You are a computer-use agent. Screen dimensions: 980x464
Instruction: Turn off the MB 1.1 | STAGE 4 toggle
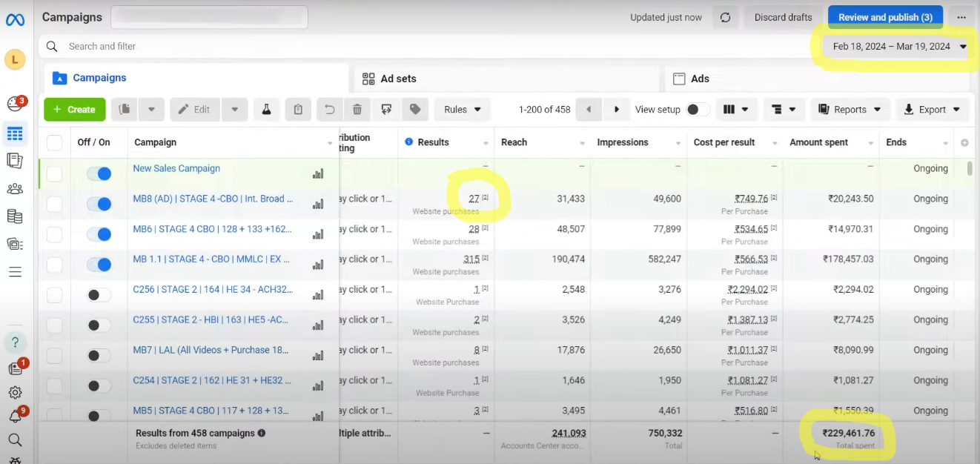point(99,265)
